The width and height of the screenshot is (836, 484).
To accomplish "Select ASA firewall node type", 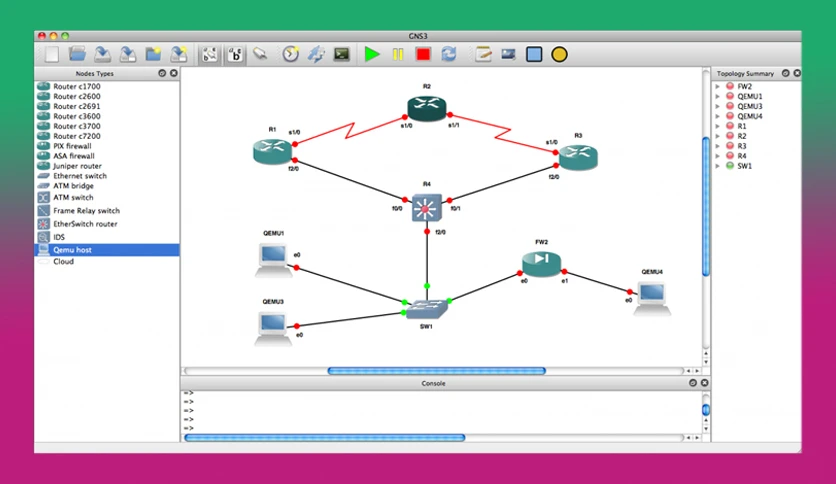I will (107, 156).
